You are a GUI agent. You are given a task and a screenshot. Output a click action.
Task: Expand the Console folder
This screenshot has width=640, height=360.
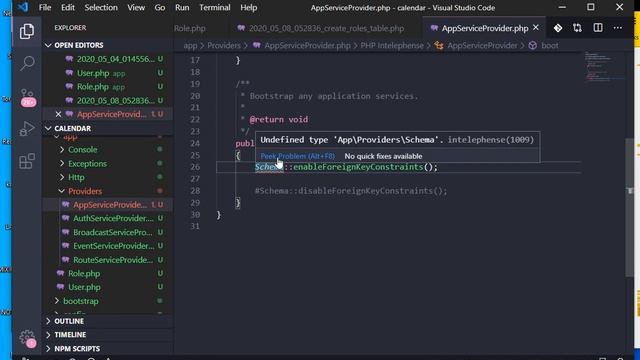pos(82,150)
